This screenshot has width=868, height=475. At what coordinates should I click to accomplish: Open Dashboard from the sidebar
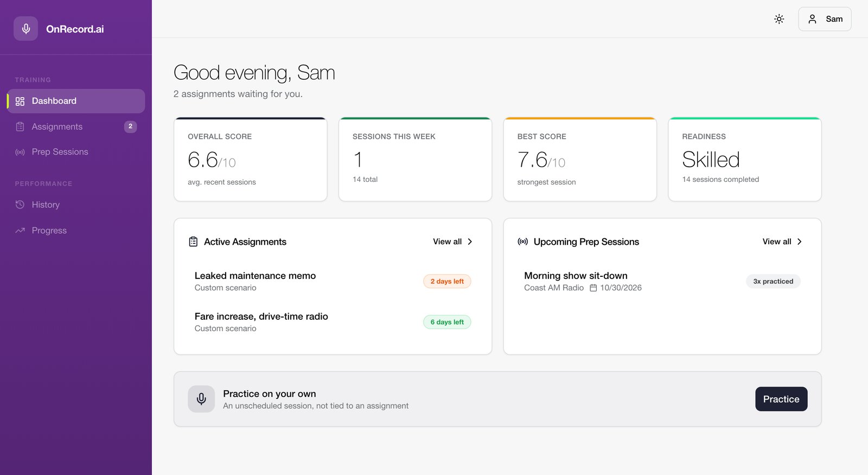tap(76, 101)
